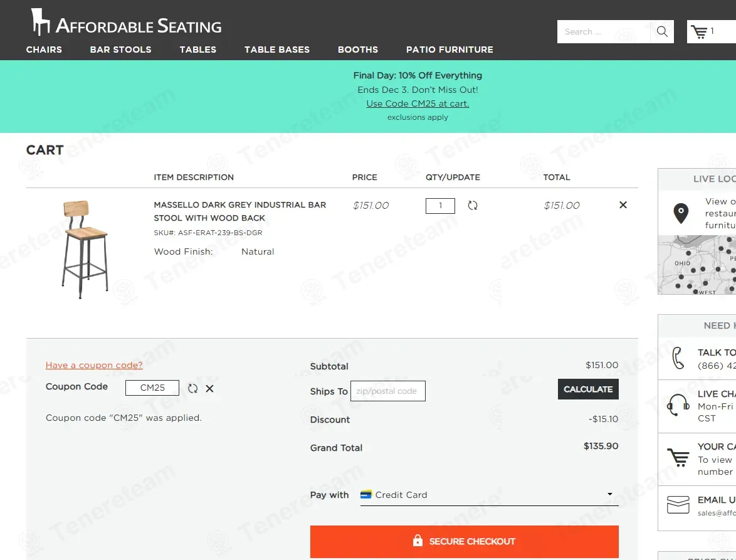Reapply coupon code refresh icon
736x560 pixels.
coord(192,388)
